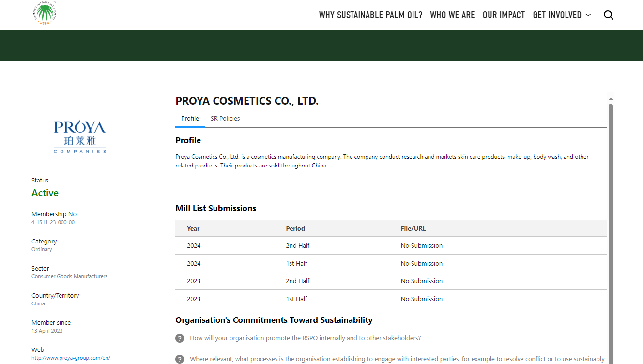Click member since date 13 April 2023
Image resolution: width=643 pixels, height=364 pixels.
coord(47,331)
